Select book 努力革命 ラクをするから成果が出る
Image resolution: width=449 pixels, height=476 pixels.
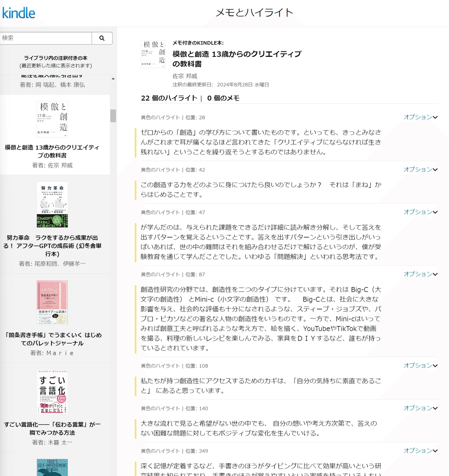pyautogui.click(x=52, y=245)
